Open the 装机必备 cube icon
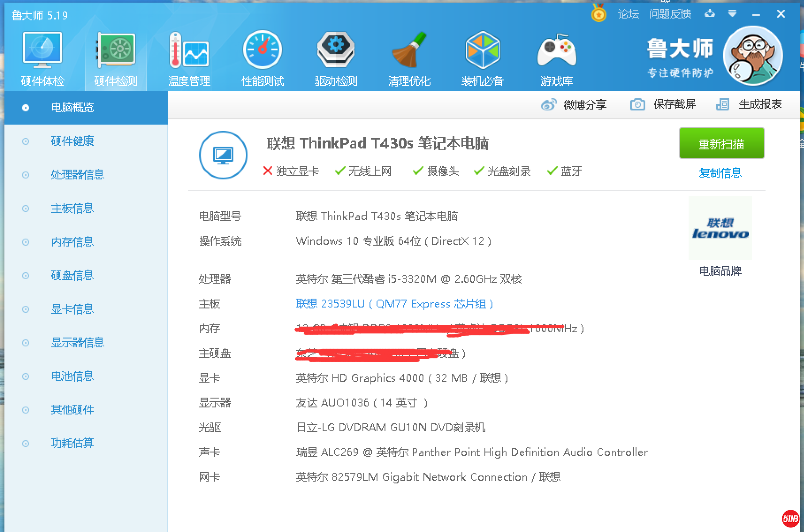The image size is (804, 532). [x=483, y=50]
